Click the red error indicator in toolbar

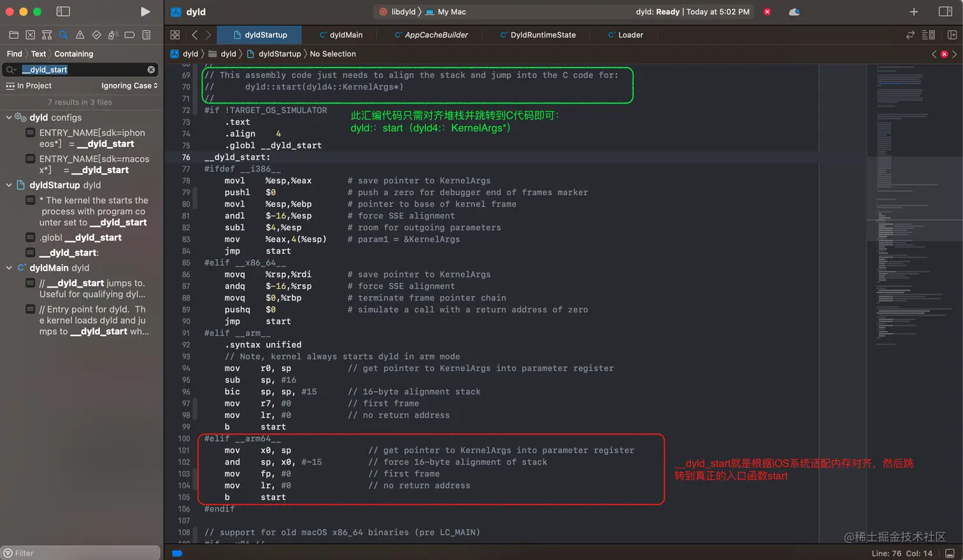(767, 11)
